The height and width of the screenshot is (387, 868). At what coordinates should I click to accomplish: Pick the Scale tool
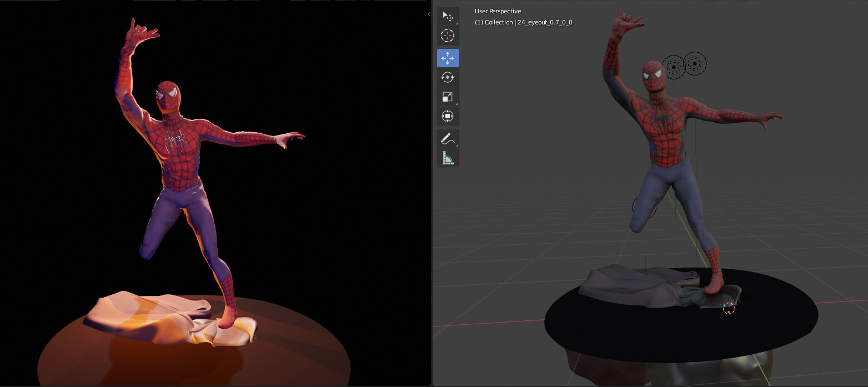(448, 97)
